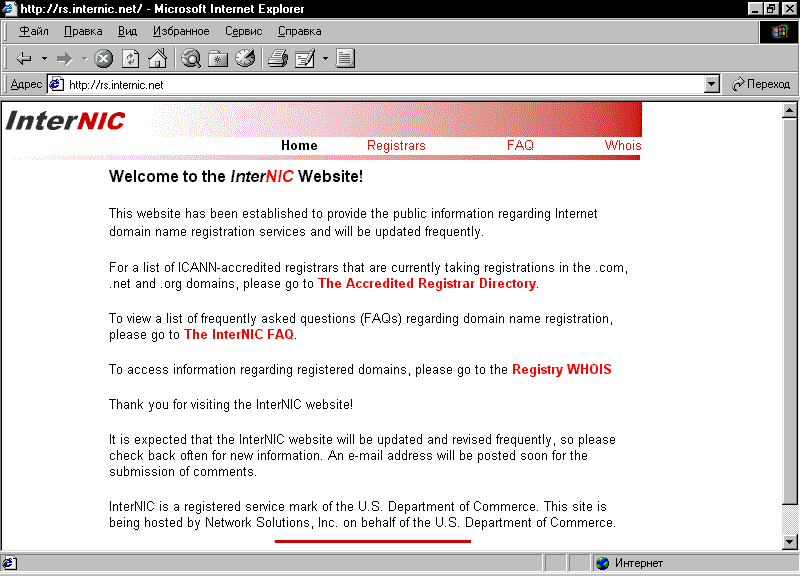The width and height of the screenshot is (800, 576).
Task: Open the Правка menu
Action: (83, 31)
